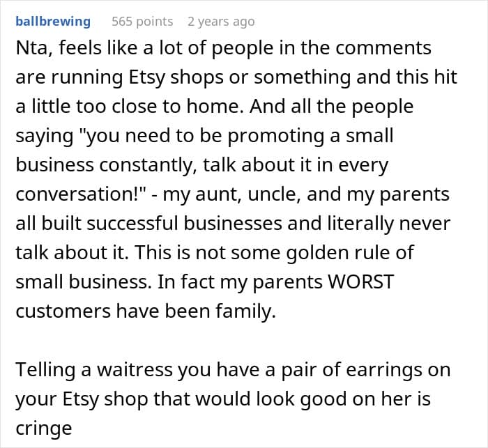The width and height of the screenshot is (488, 448).
Task: Open the ballbrewing user profile link
Action: pos(53,22)
